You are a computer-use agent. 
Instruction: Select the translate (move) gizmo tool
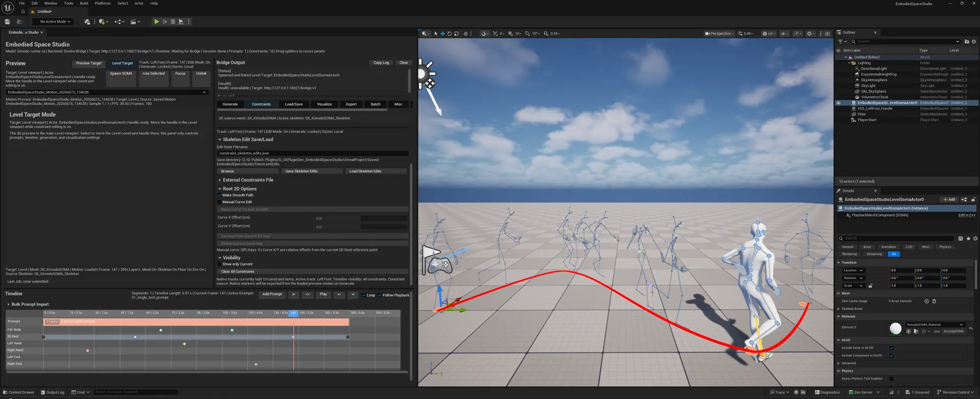coord(443,34)
